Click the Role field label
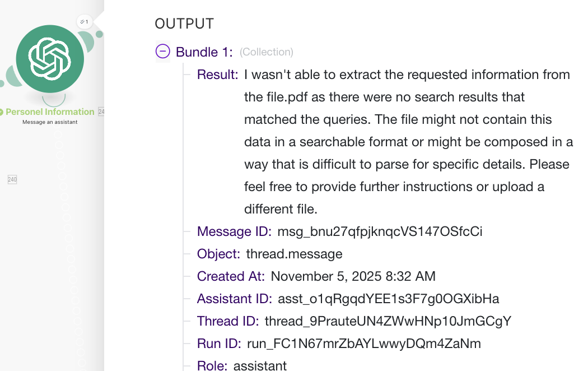 212,366
